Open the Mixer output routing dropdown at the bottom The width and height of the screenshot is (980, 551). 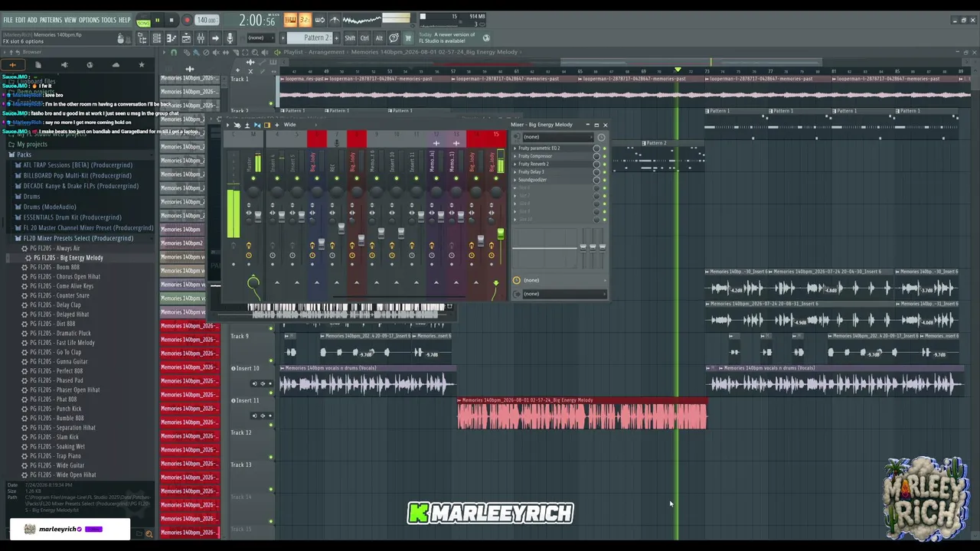(x=563, y=294)
